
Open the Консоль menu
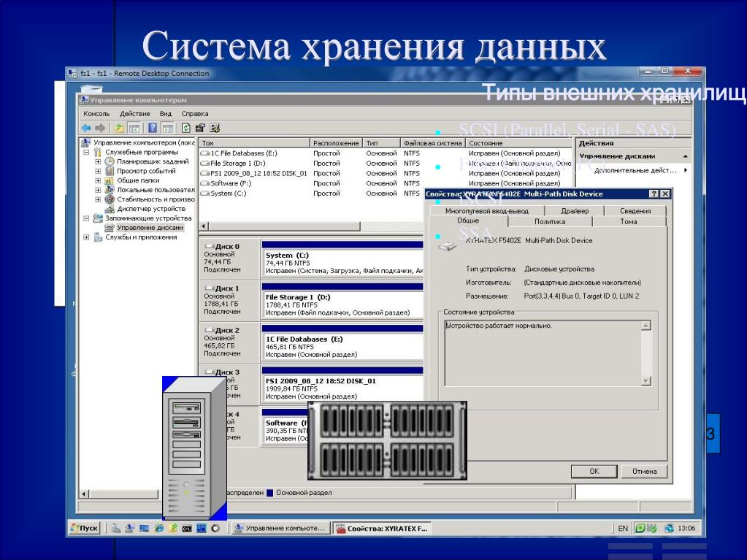point(96,114)
